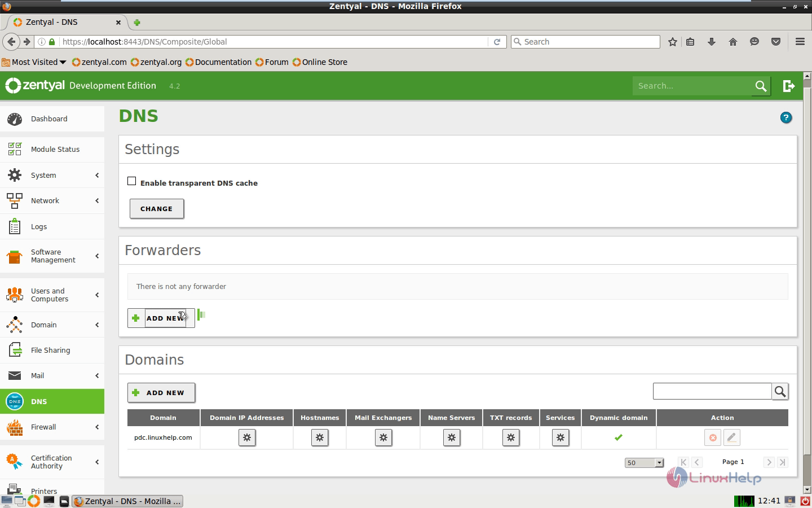Image resolution: width=812 pixels, height=508 pixels.
Task: Click the CHANGE button in Settings
Action: click(x=157, y=208)
